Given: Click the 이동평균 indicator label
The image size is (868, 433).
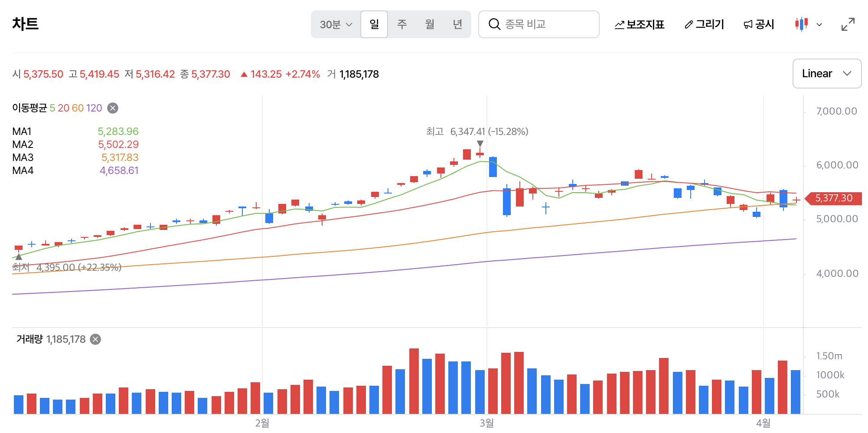Looking at the screenshot, I should [29, 108].
